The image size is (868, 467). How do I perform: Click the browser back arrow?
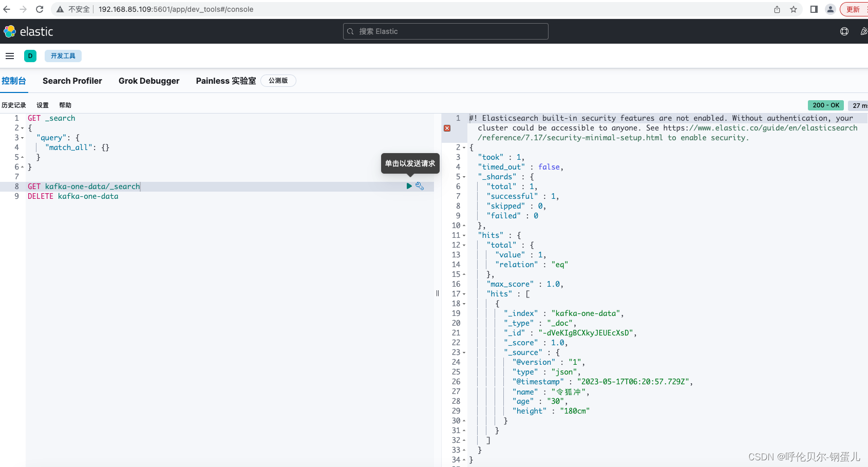click(7, 9)
